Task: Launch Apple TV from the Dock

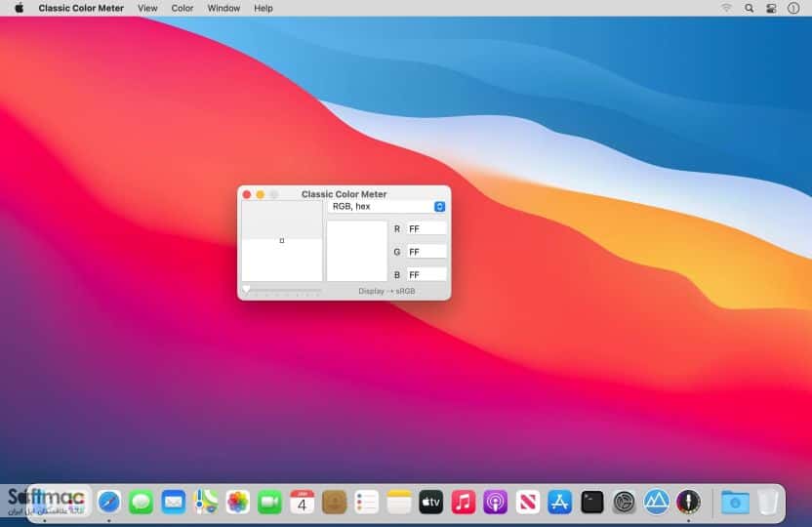Action: point(430,502)
